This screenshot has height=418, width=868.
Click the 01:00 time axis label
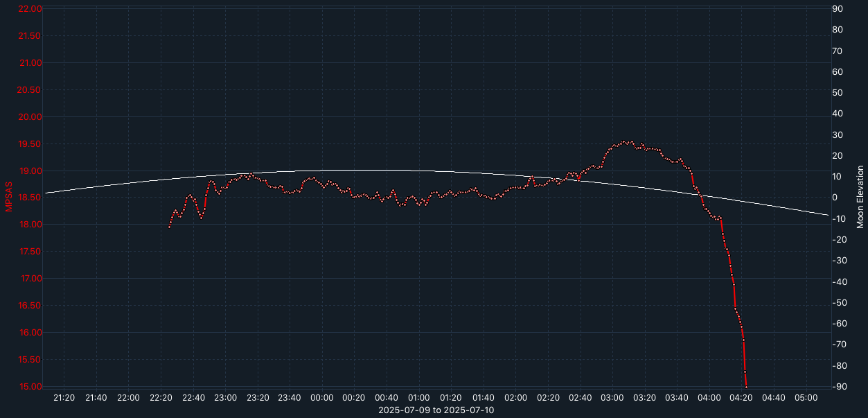(419, 398)
